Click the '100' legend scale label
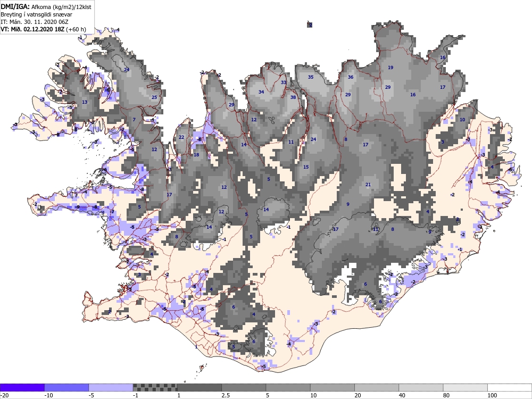 [x=492, y=395]
